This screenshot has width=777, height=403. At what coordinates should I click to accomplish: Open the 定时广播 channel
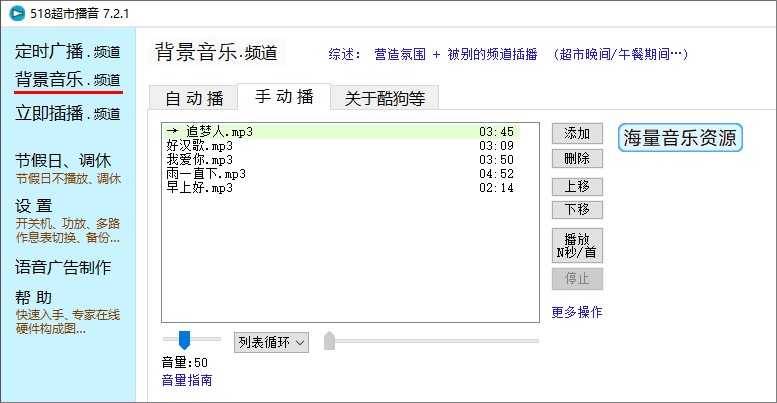68,51
